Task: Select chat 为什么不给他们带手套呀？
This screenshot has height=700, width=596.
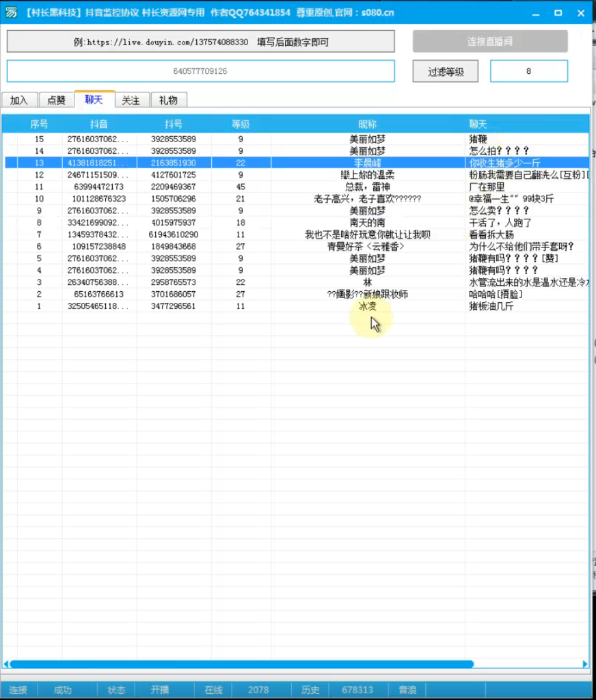Action: click(x=521, y=246)
